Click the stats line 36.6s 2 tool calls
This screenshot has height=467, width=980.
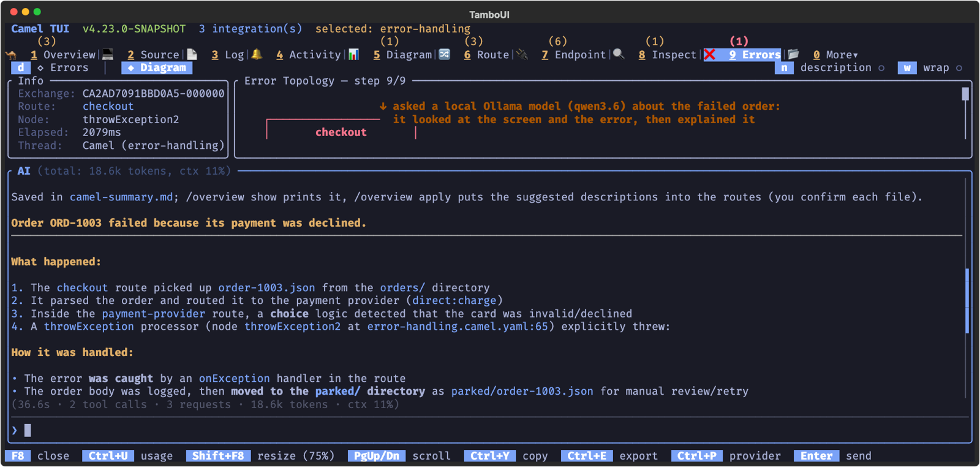pos(205,404)
